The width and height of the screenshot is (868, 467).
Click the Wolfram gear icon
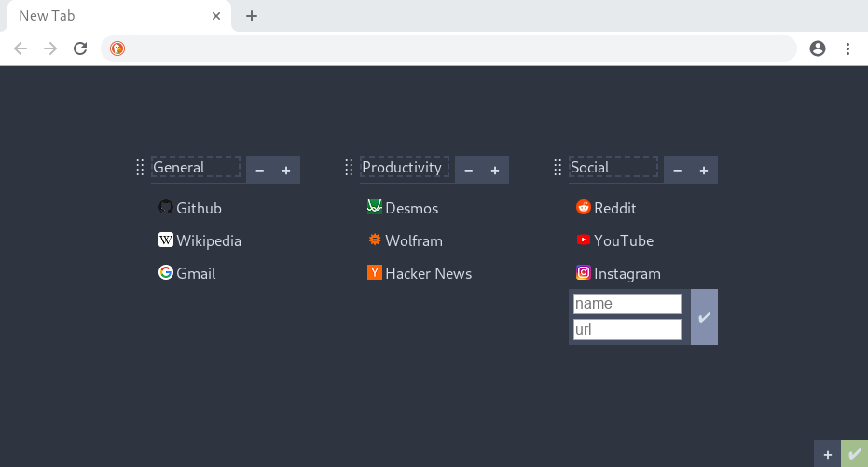click(x=375, y=240)
